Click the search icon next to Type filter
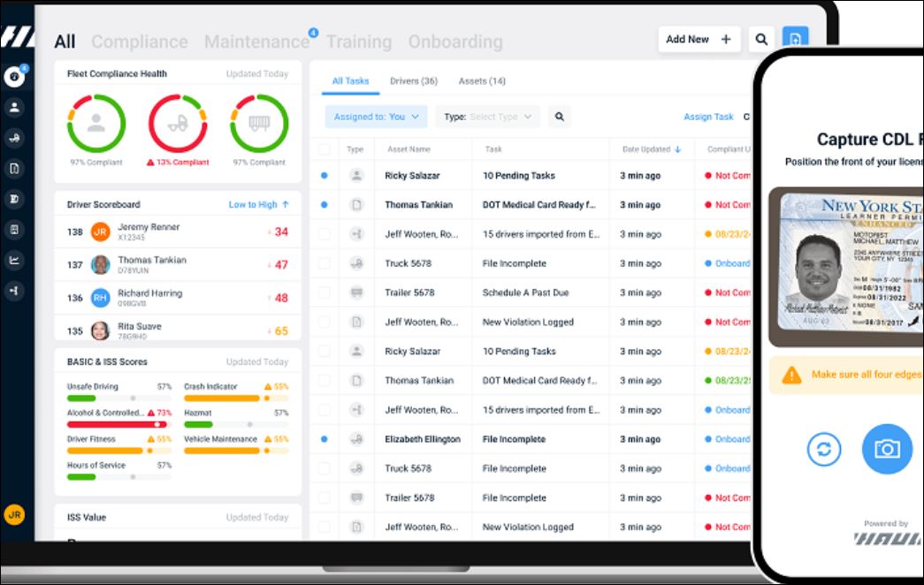This screenshot has height=585, width=924. pos(559,117)
